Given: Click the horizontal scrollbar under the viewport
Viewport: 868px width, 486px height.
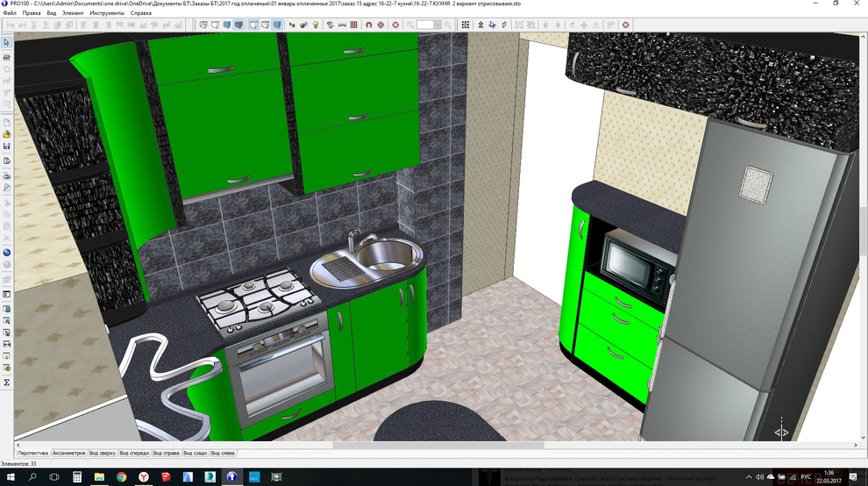Looking at the screenshot, I should pos(438,446).
